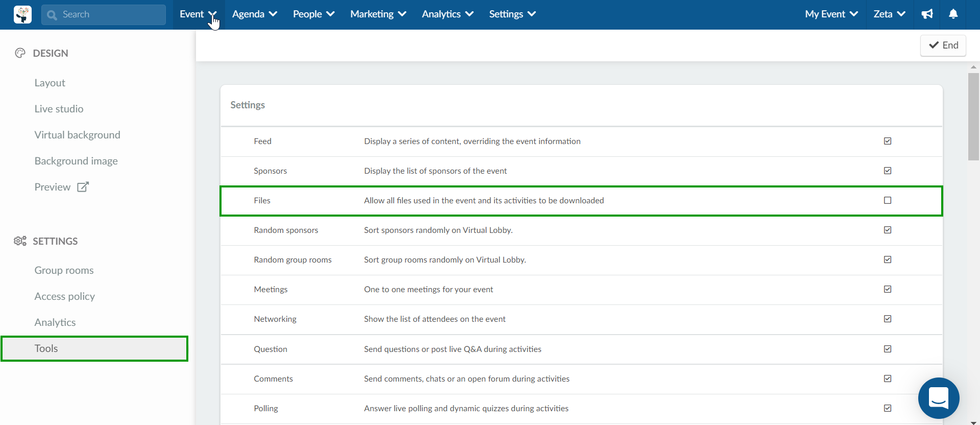Disable the Feed checkbox
The width and height of the screenshot is (980, 425).
point(888,141)
